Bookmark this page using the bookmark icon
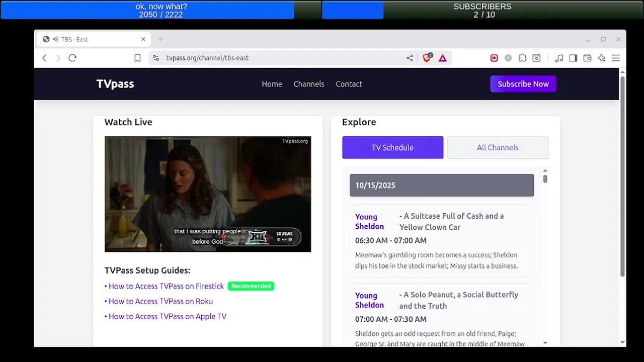644x362 pixels. 137,58
